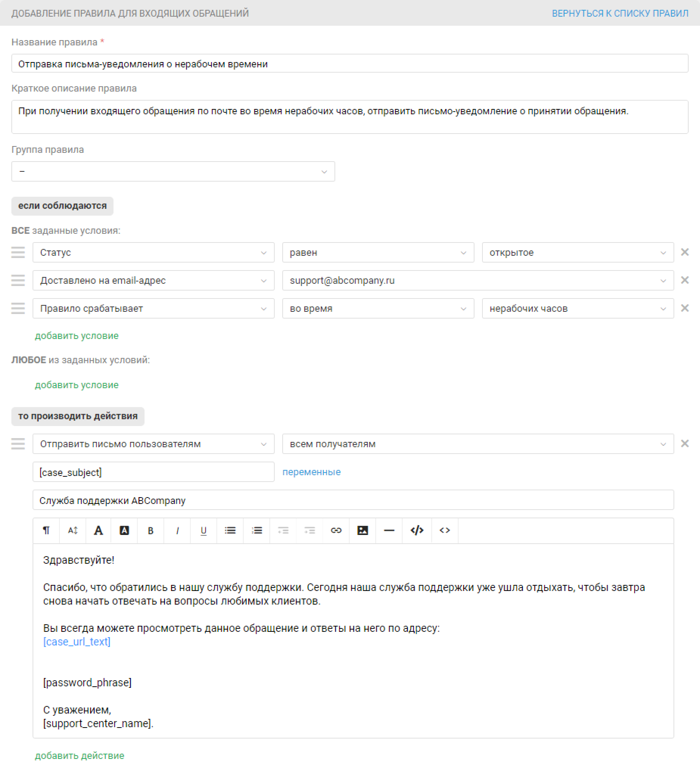Click the Bold formatting icon
Screen dimensions: 700x765
(151, 530)
